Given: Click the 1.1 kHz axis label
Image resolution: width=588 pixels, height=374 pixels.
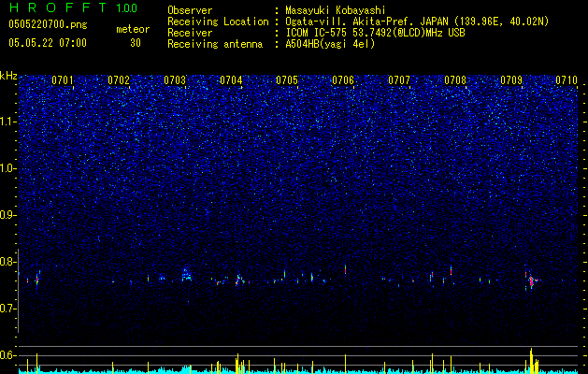Looking at the screenshot, I should pos(8,122).
